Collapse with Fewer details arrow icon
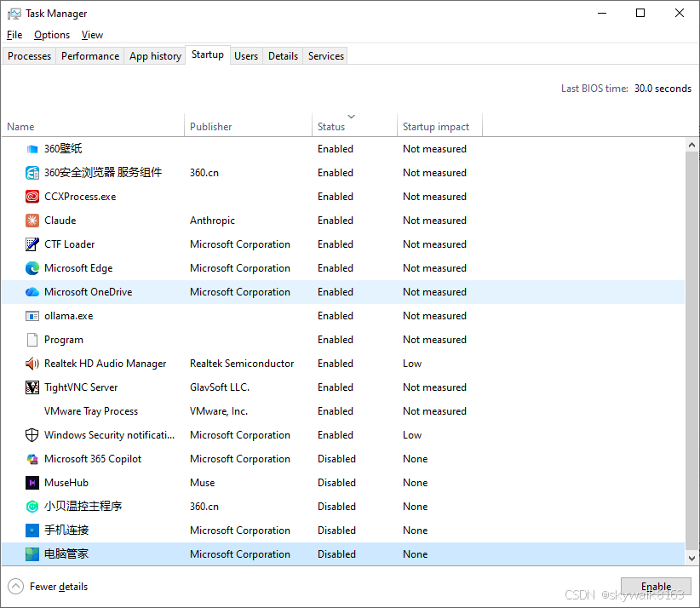The width and height of the screenshot is (700, 608). [x=15, y=587]
